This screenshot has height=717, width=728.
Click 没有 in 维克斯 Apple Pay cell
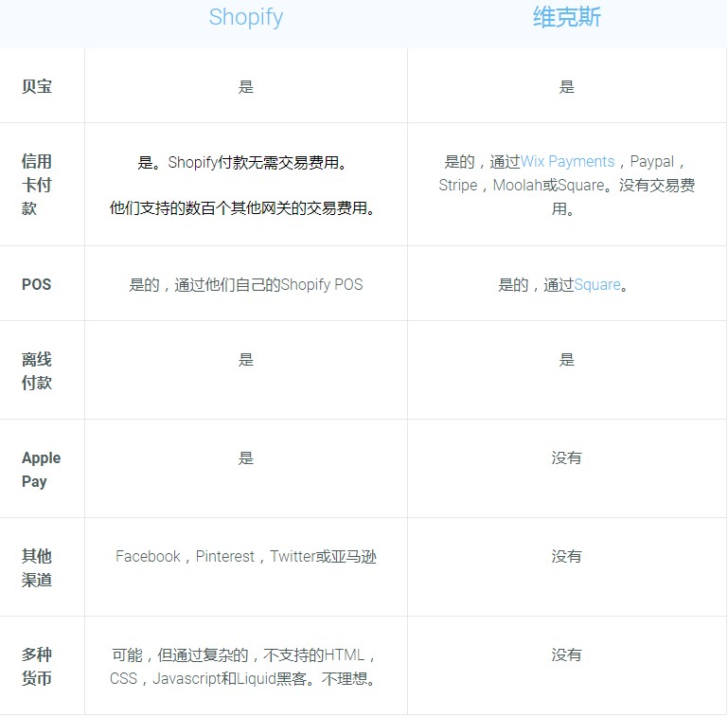click(566, 457)
